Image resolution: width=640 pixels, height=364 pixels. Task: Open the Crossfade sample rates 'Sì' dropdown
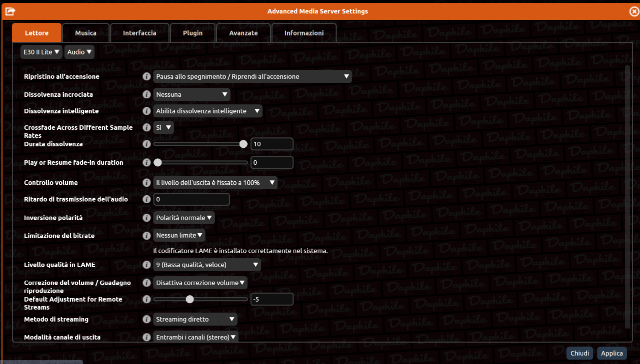[x=163, y=127]
